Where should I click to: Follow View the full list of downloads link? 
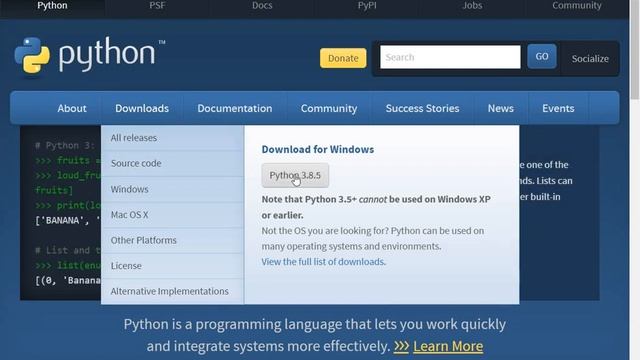(x=323, y=262)
